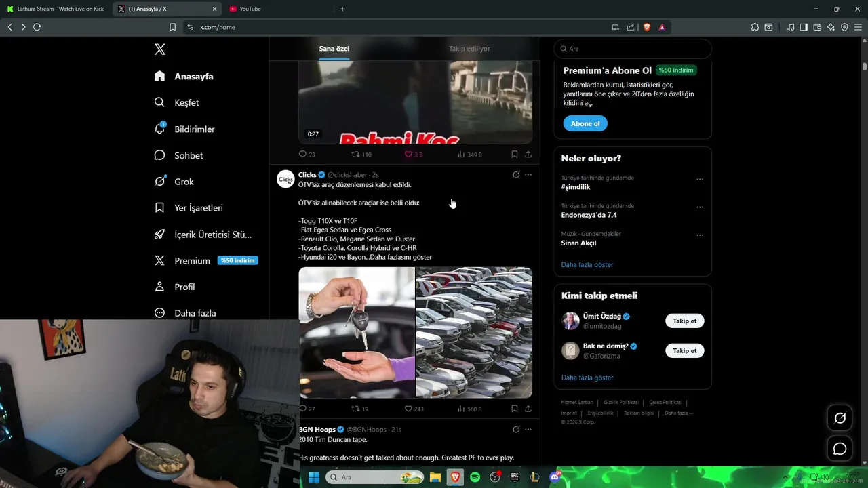Click the X logo in the sidebar
Viewport: 868px width, 488px height.
[160, 49]
